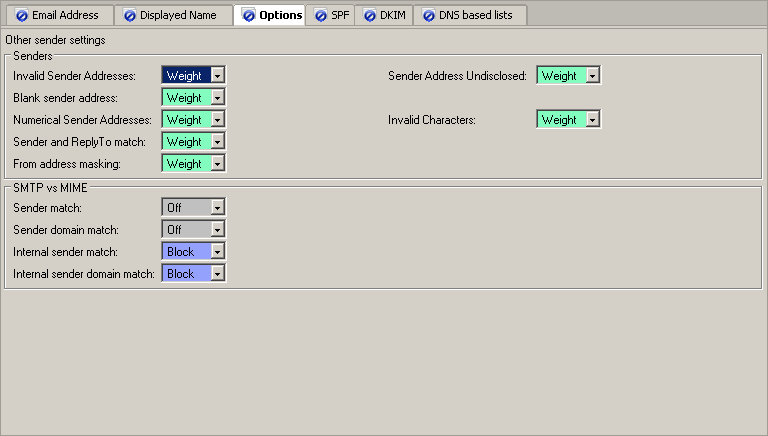Image resolution: width=768 pixels, height=436 pixels.
Task: Expand the Sender domain match dropdown
Action: click(217, 230)
